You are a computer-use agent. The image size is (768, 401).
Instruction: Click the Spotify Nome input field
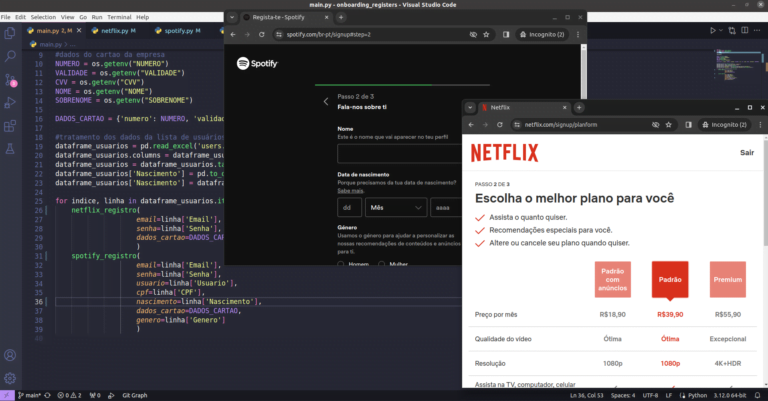pos(399,154)
